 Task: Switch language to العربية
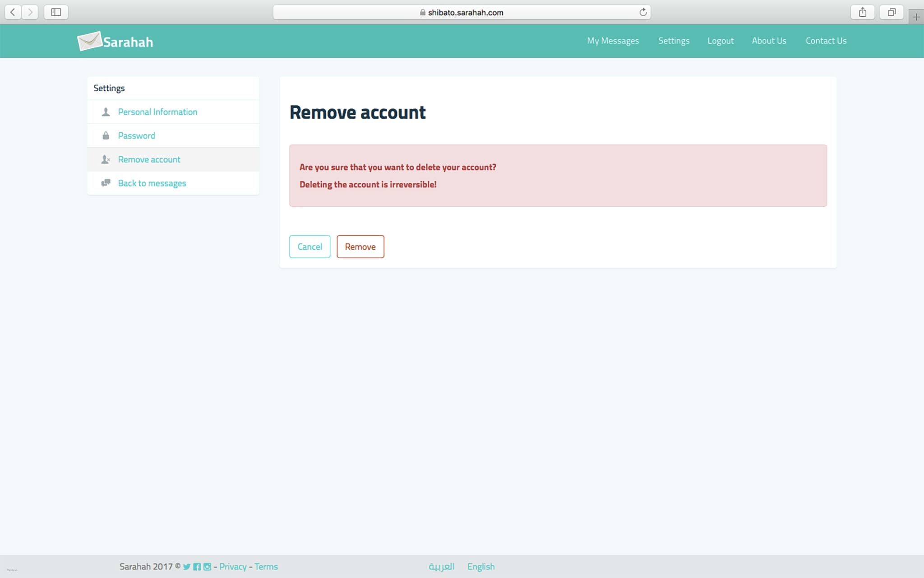coord(441,566)
